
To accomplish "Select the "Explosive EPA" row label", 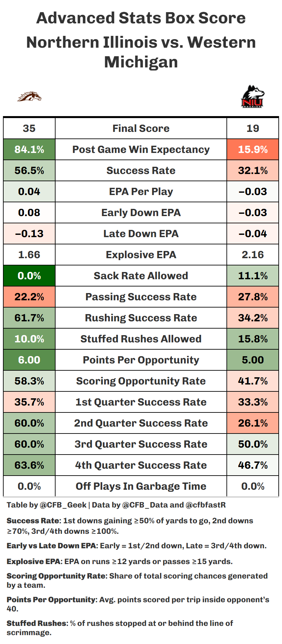I will click(141, 255).
